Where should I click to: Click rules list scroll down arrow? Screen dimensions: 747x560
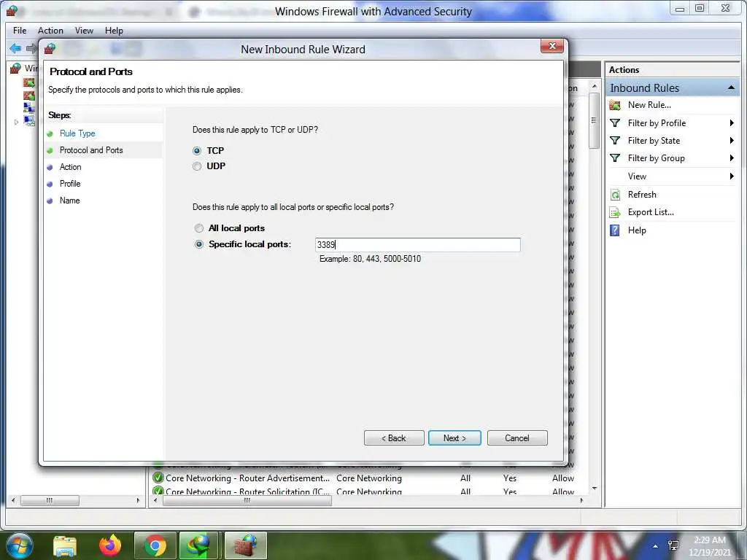[x=594, y=489]
